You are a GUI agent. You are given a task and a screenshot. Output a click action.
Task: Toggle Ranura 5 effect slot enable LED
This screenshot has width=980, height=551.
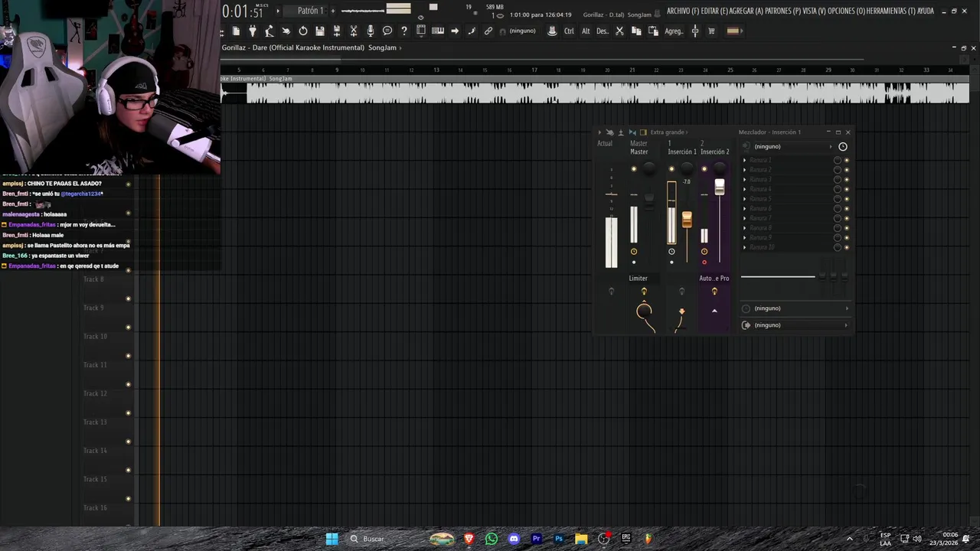pyautogui.click(x=847, y=199)
